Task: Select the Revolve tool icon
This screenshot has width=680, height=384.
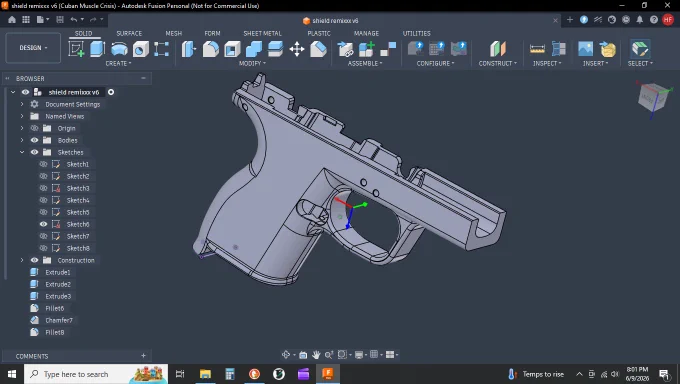Action: pyautogui.click(x=119, y=49)
